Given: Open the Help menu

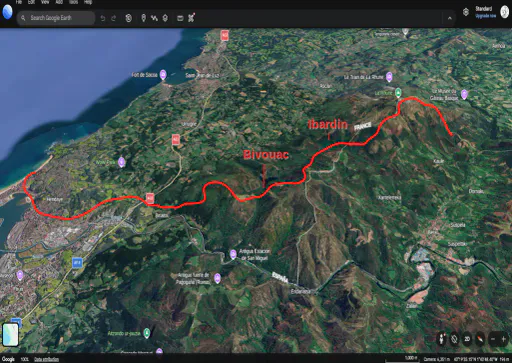Looking at the screenshot, I should click(88, 2).
